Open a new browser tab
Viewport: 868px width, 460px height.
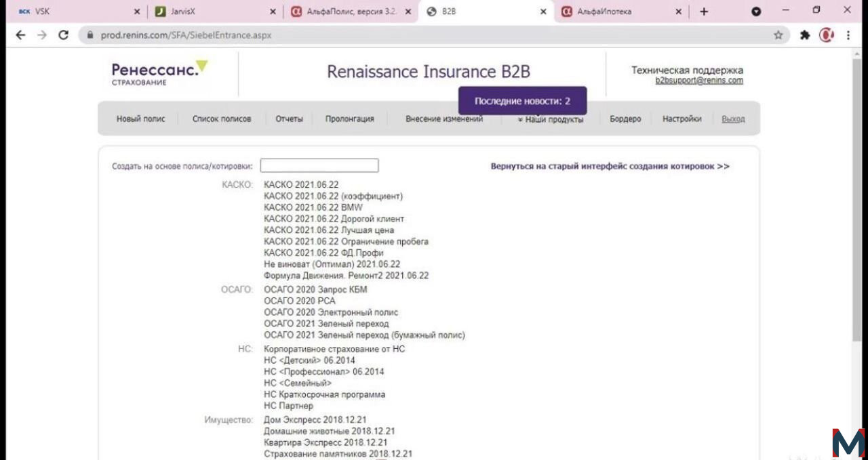tap(704, 12)
